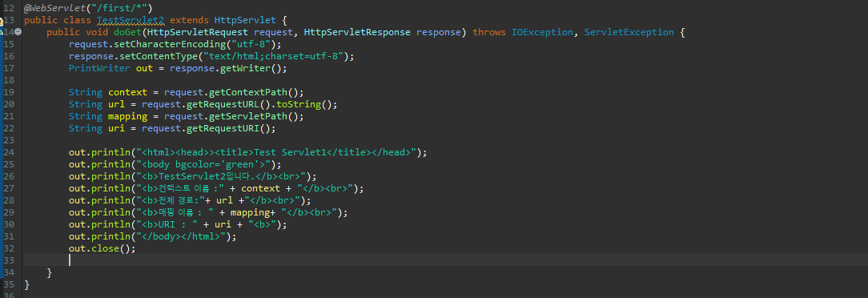868x298 pixels.
Task: Click the "<b>URI : " string literal
Action: tap(167, 224)
